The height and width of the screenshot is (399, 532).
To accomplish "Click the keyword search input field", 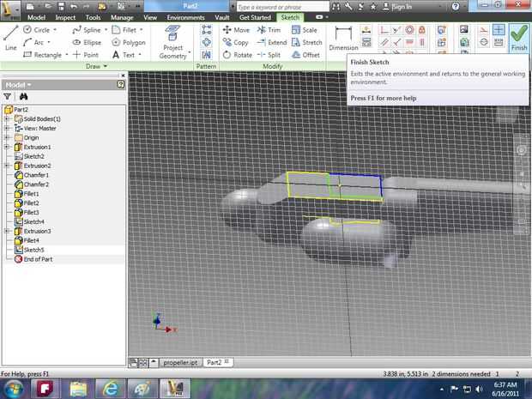I will pyautogui.click(x=282, y=7).
